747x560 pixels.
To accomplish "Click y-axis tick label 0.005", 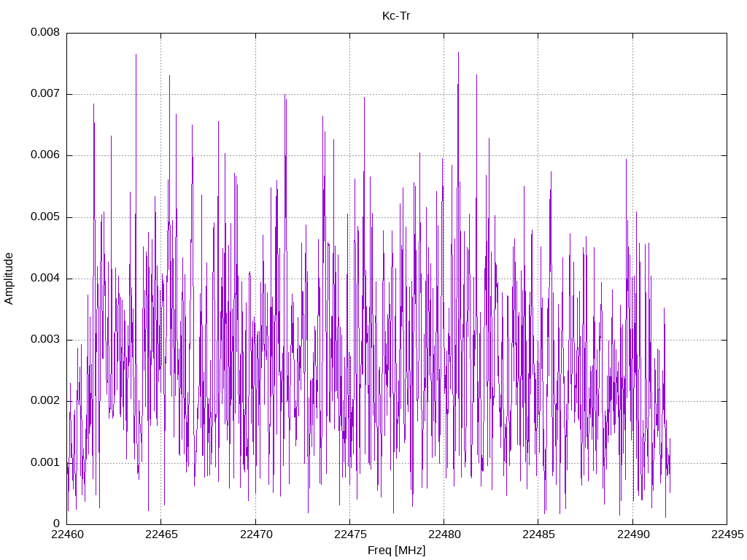I will coord(45,217).
